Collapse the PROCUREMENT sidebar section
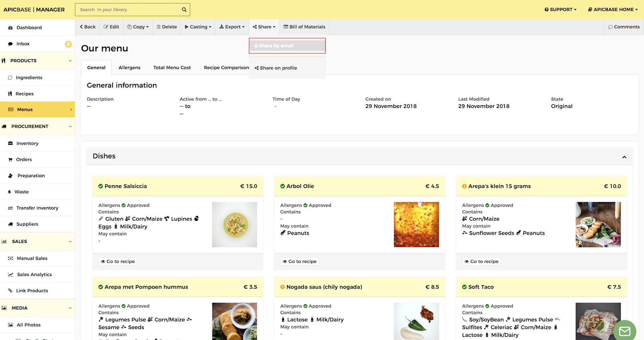Viewport: 644px width, 340px height. [x=37, y=126]
